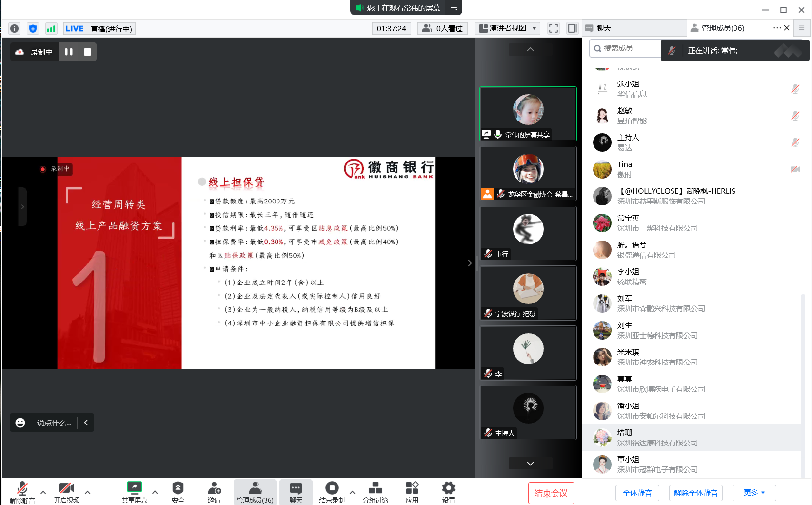Toggle the 管理成员(36) toolbar button
The height and width of the screenshot is (505, 812).
(x=255, y=492)
